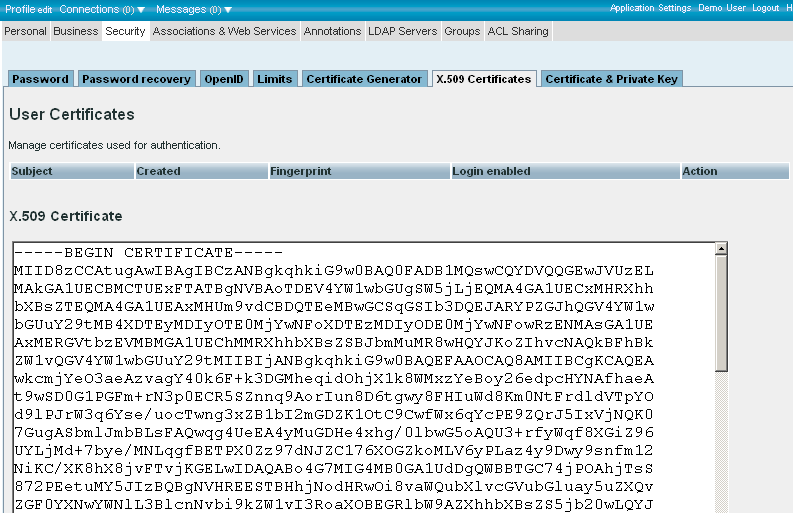Open the Groups tab
This screenshot has height=513, width=793.
462,31
